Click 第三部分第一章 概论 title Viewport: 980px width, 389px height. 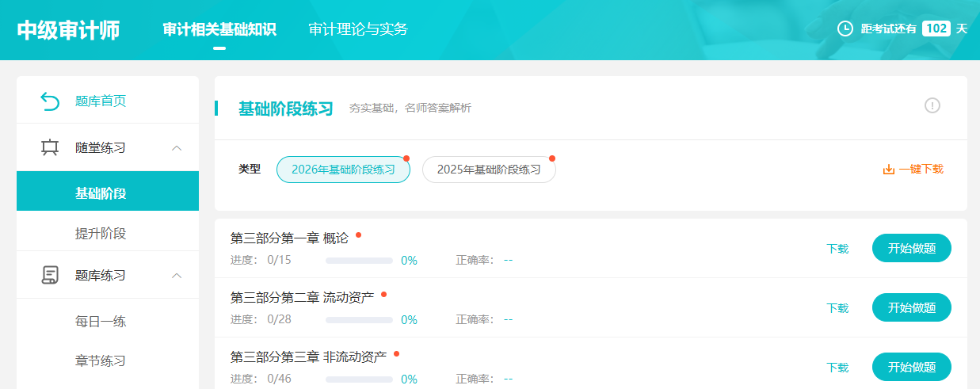tap(289, 238)
